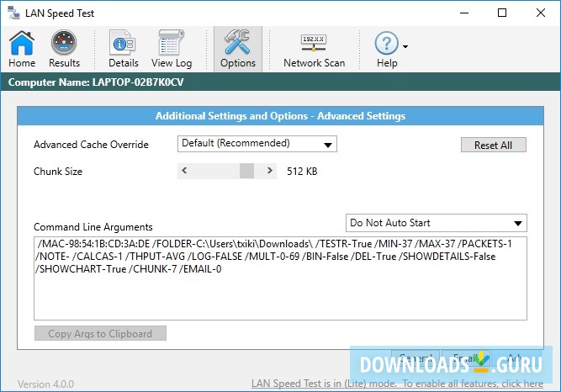Click the Chunk Size label
Image resolution: width=561 pixels, height=392 pixels.
click(x=58, y=172)
